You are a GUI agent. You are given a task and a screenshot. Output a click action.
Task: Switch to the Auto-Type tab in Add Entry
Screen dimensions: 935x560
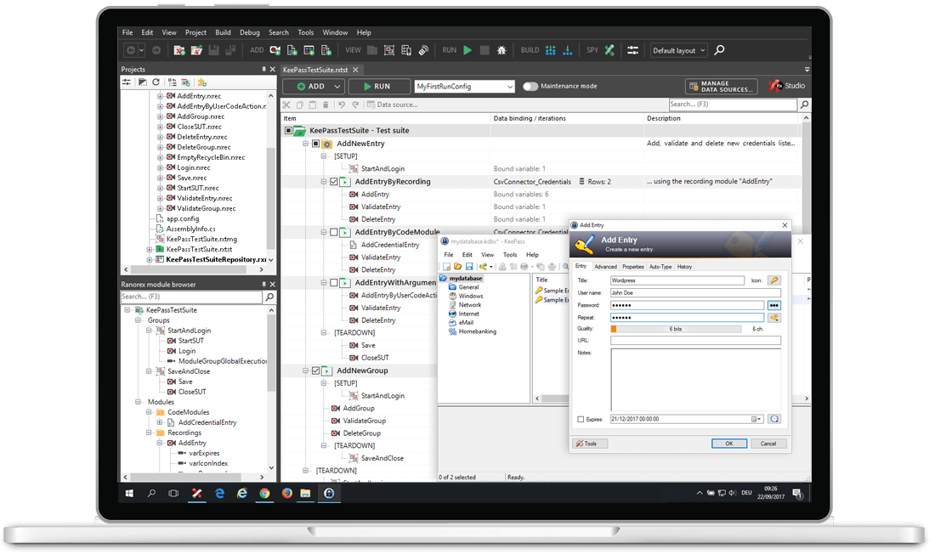(660, 267)
